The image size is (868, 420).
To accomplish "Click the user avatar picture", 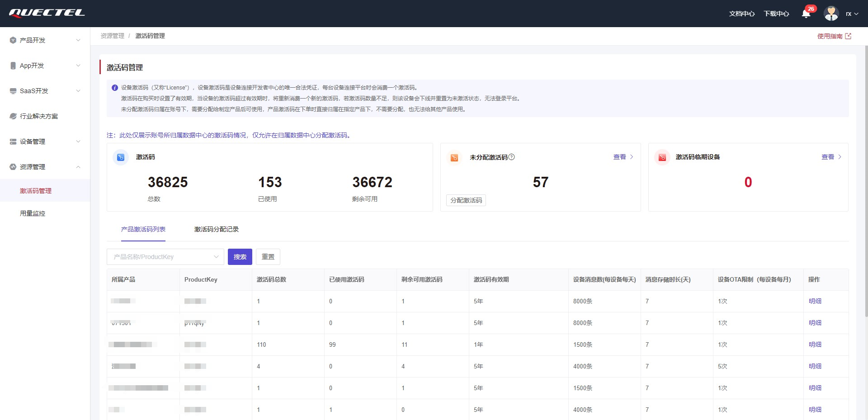I will point(831,14).
